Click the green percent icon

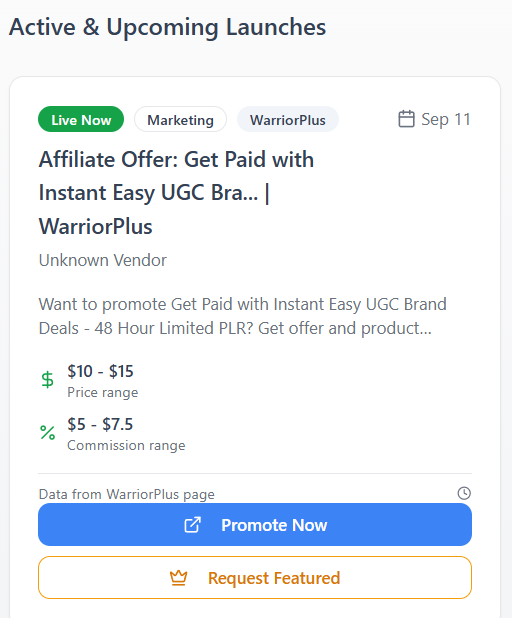pyautogui.click(x=48, y=433)
